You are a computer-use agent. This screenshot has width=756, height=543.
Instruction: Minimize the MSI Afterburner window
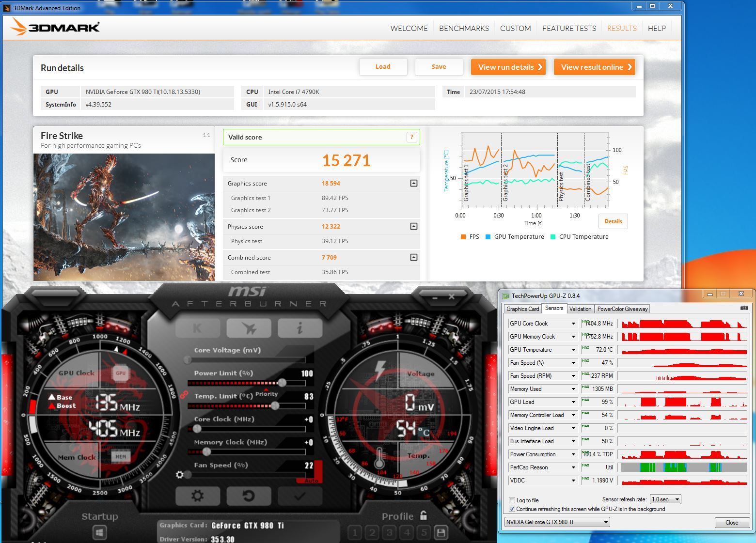434,297
